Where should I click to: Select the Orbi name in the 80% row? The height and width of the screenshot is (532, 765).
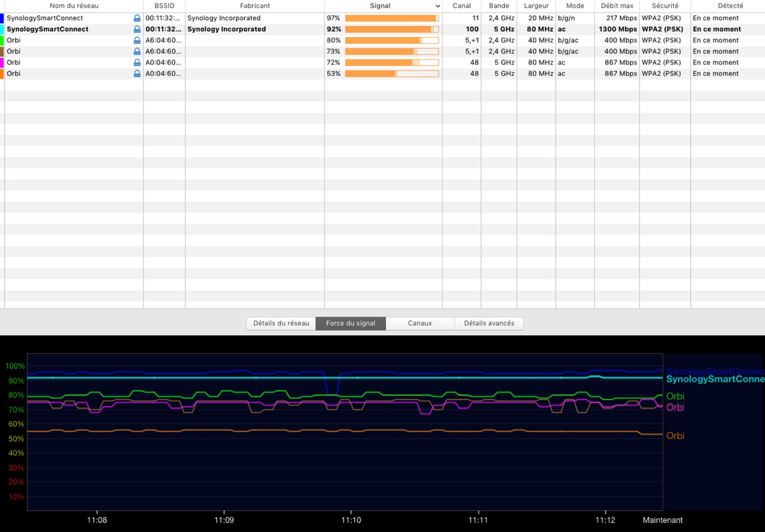coord(13,40)
